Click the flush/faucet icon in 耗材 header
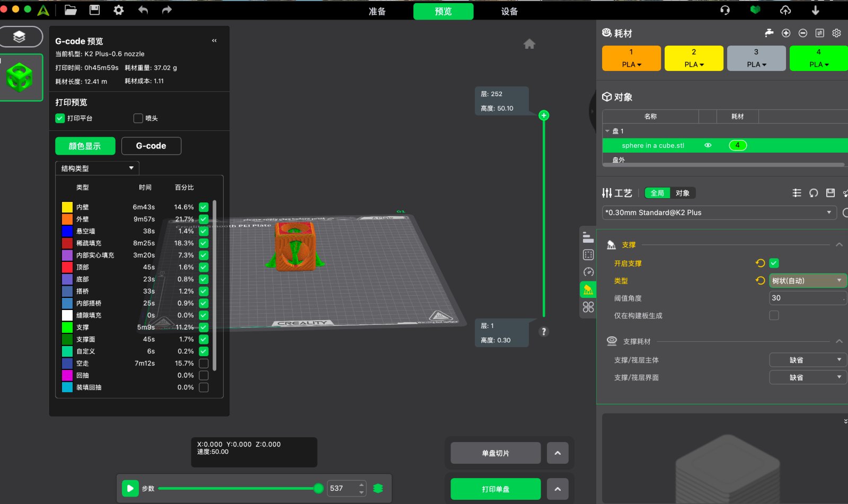 click(769, 33)
